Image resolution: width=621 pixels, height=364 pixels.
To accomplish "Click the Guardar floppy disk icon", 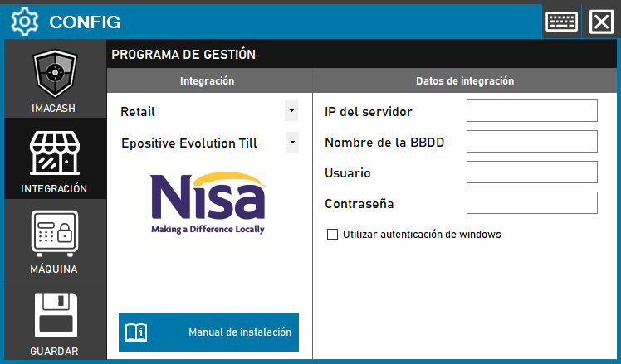I will coord(55,314).
